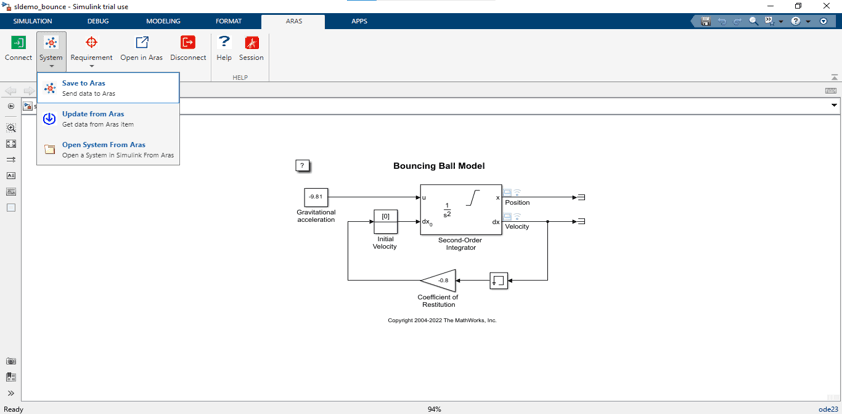The width and height of the screenshot is (842, 414).
Task: Switch to the APPS tab
Action: tap(359, 21)
